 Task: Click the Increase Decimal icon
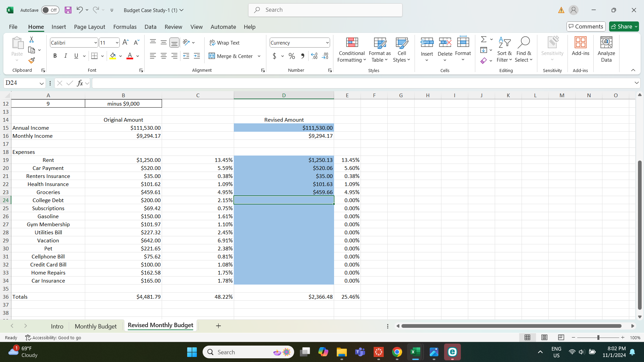314,56
